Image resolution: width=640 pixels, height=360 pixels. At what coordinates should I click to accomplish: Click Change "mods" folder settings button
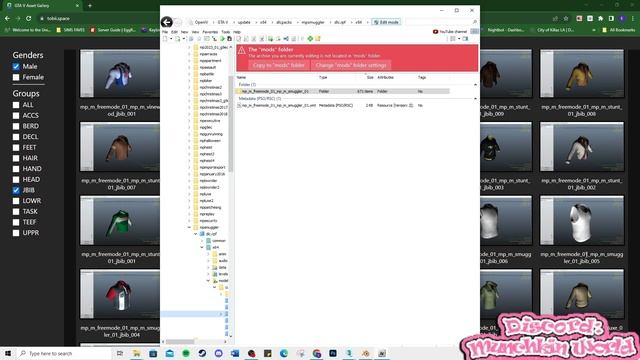click(x=351, y=65)
